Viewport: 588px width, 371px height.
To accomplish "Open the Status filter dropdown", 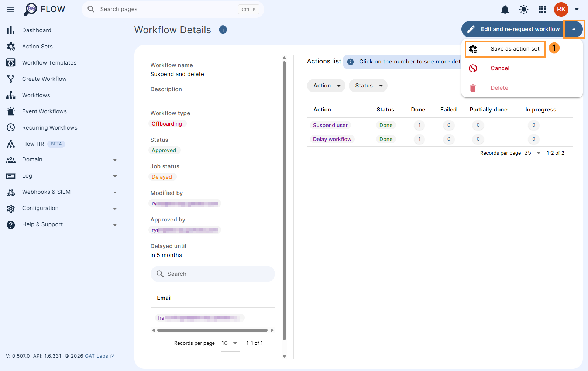I will pyautogui.click(x=368, y=86).
